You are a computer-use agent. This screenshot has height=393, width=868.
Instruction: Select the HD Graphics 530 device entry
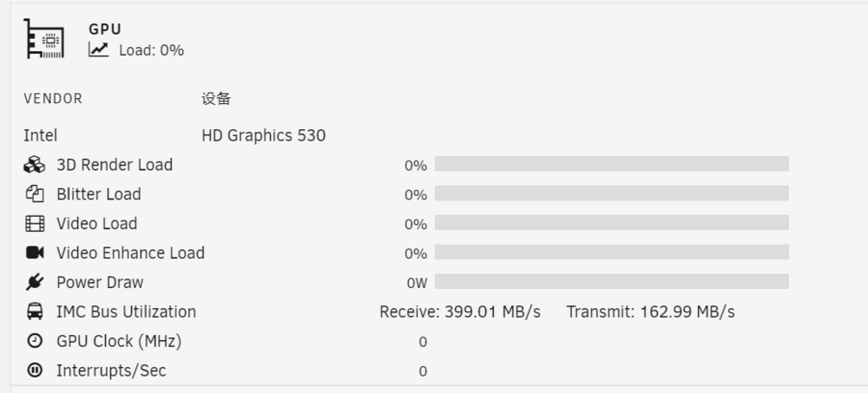264,135
